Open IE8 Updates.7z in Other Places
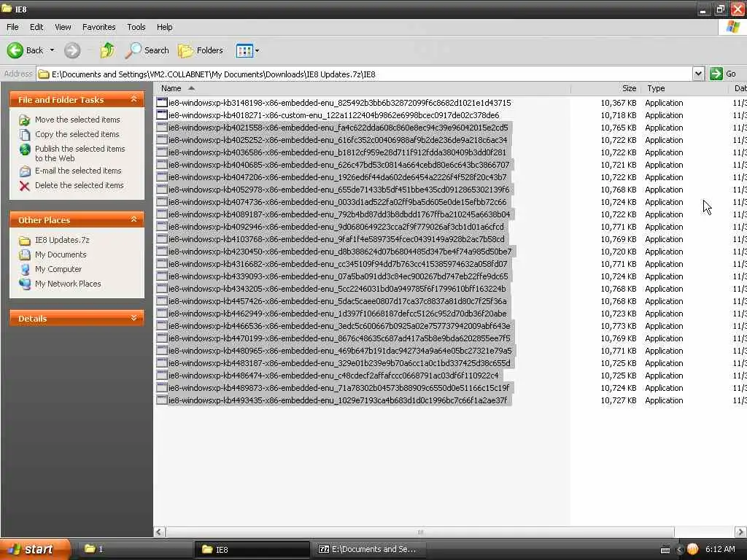The height and width of the screenshot is (560, 747). pos(62,240)
